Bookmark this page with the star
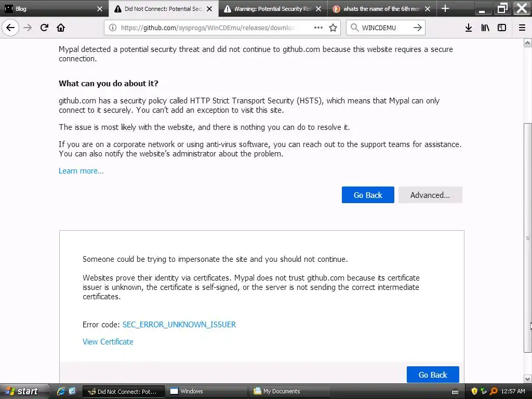532x399 pixels. [x=333, y=28]
